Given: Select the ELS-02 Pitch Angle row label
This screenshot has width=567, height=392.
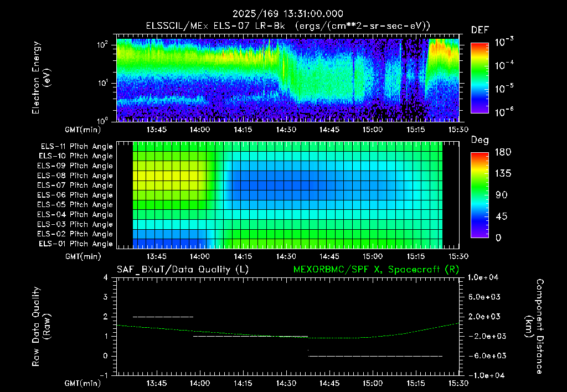Looking at the screenshot, I should [x=75, y=234].
